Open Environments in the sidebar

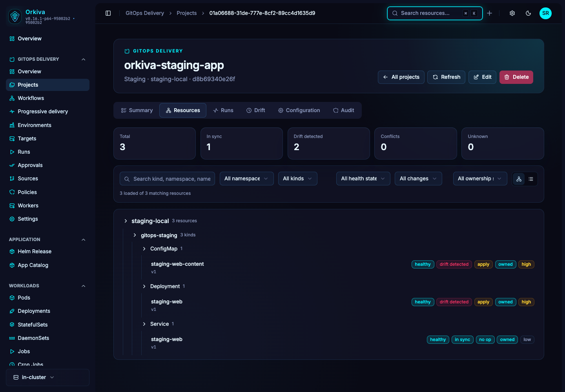47,125
